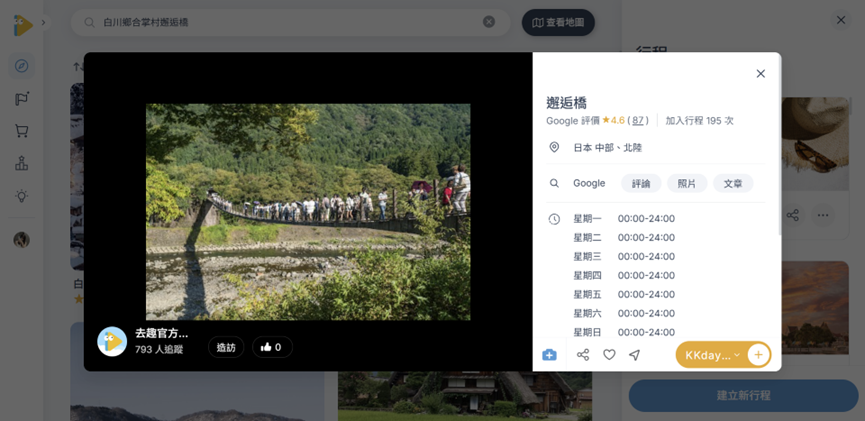The image size is (865, 421).
Task: Expand the sidebar with chevron arrow
Action: (44, 23)
